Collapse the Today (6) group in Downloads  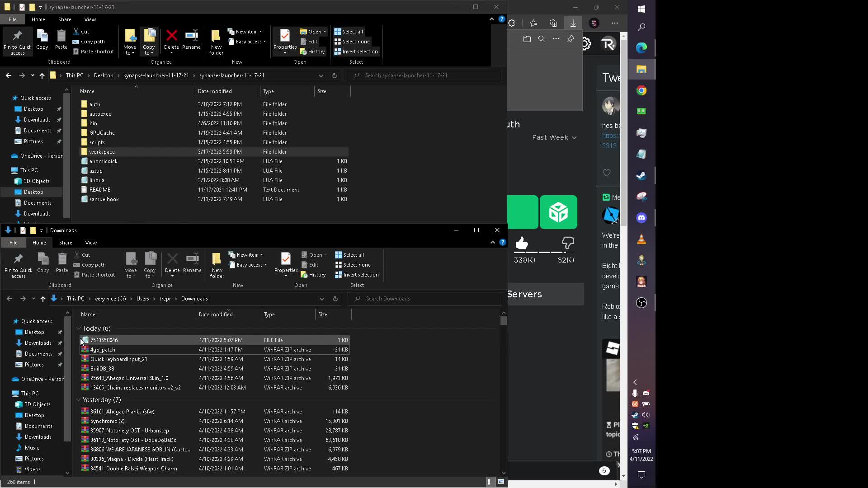[x=79, y=328]
